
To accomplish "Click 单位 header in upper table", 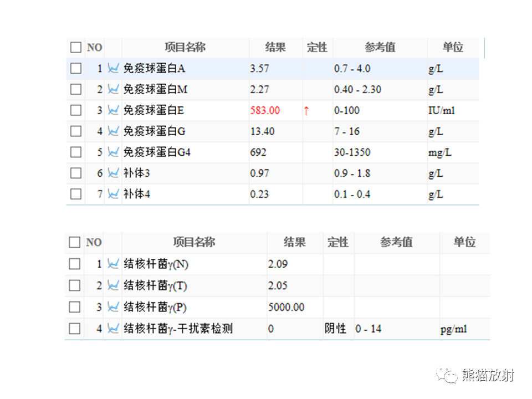I will pos(453,47).
